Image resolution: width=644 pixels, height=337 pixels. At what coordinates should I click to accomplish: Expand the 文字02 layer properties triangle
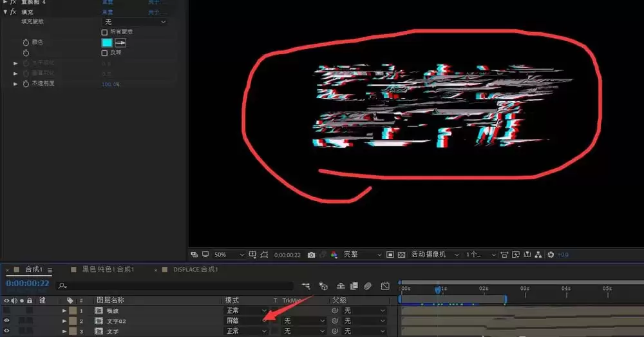point(64,321)
